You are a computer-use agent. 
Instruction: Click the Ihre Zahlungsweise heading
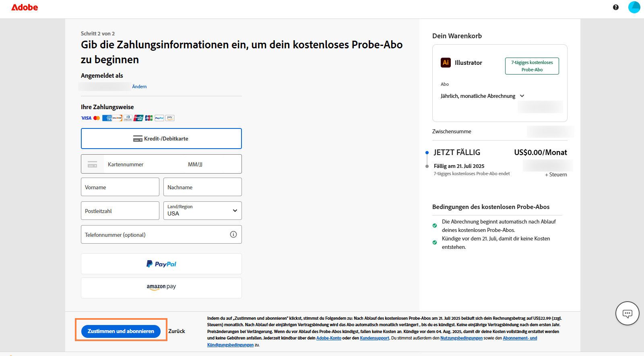pos(107,107)
